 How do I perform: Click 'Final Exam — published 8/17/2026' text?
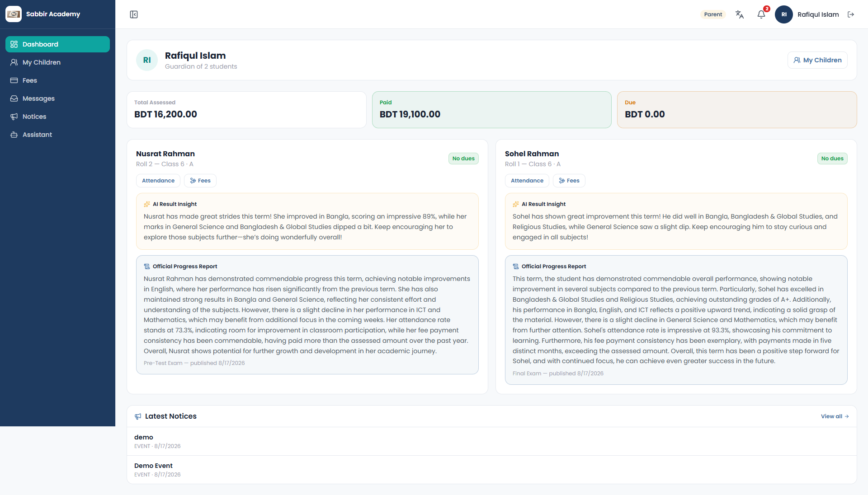point(558,374)
